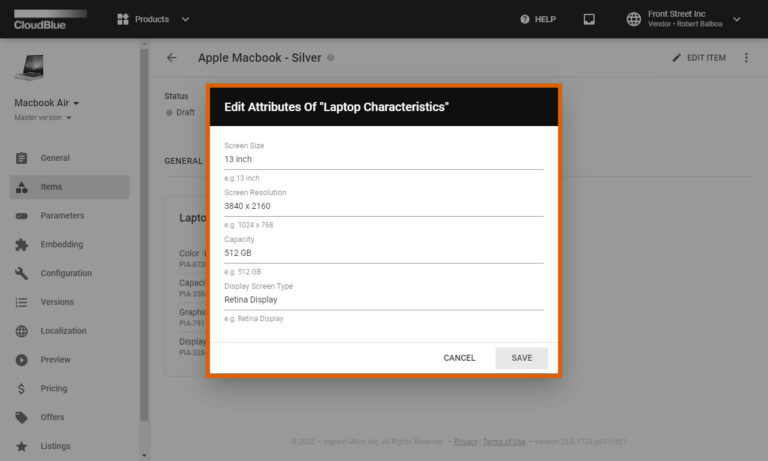Expand the Front Street Inc account menu
768x461 pixels.
pyautogui.click(x=737, y=19)
